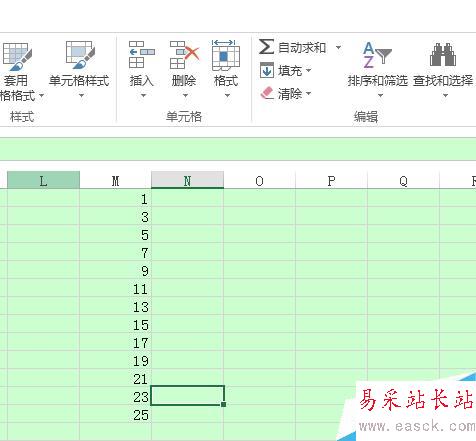
Task: Click the 填充 text label
Action: [x=290, y=71]
